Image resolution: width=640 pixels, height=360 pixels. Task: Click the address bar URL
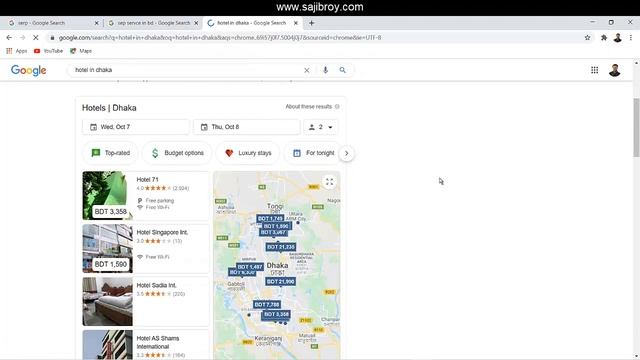(x=220, y=38)
